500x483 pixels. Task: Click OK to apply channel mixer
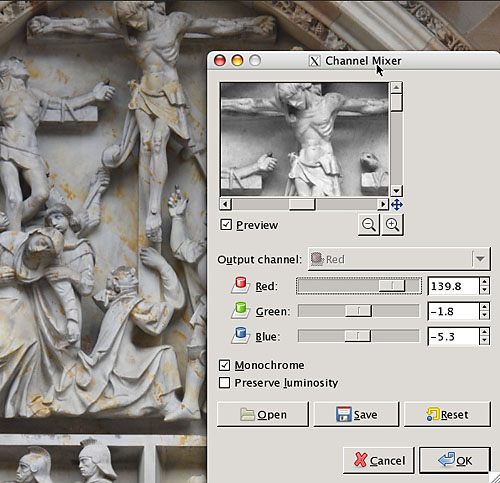tap(455, 460)
